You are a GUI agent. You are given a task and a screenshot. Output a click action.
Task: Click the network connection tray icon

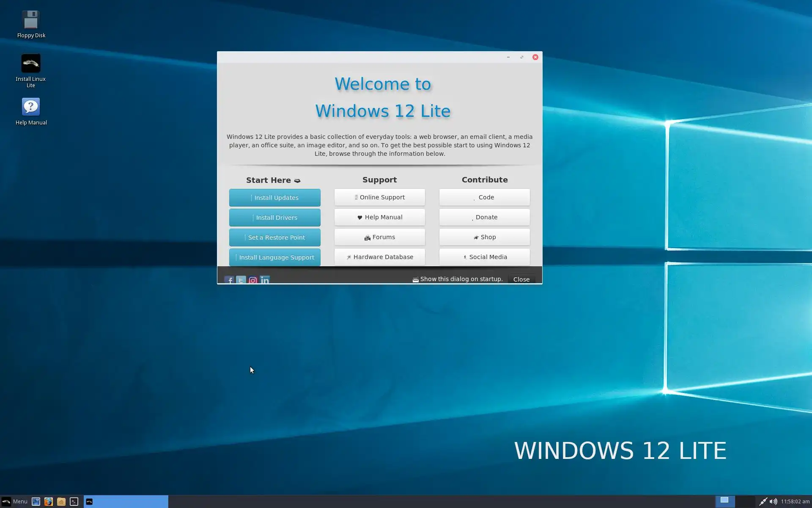pyautogui.click(x=763, y=502)
